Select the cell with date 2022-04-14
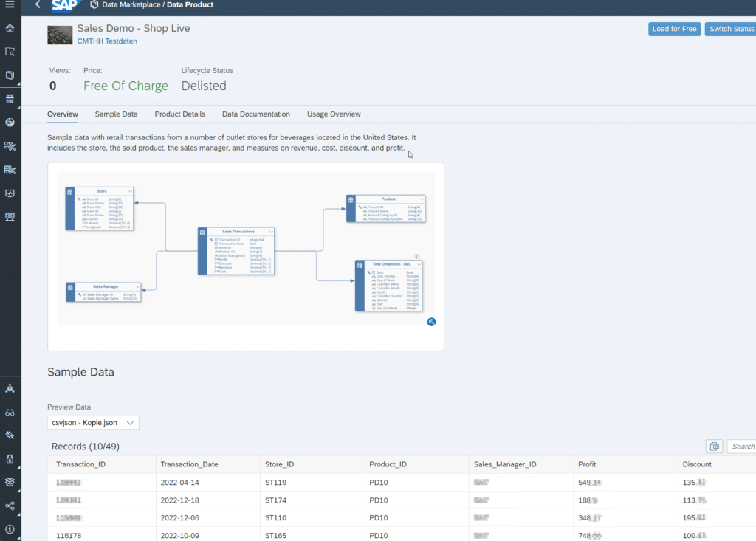Image resolution: width=756 pixels, height=541 pixels. pyautogui.click(x=207, y=483)
